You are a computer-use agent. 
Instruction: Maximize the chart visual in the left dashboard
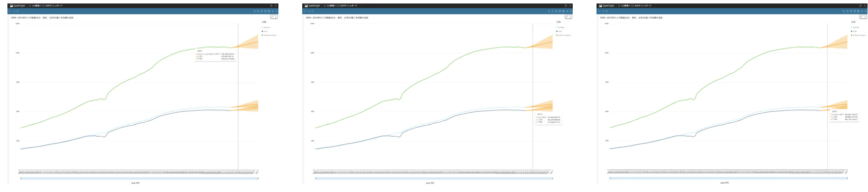[272, 17]
